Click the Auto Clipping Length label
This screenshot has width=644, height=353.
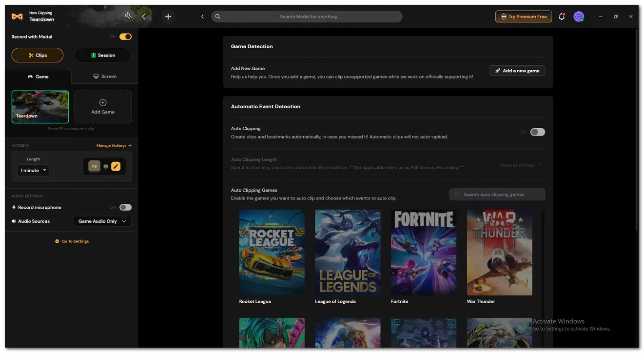(x=254, y=159)
